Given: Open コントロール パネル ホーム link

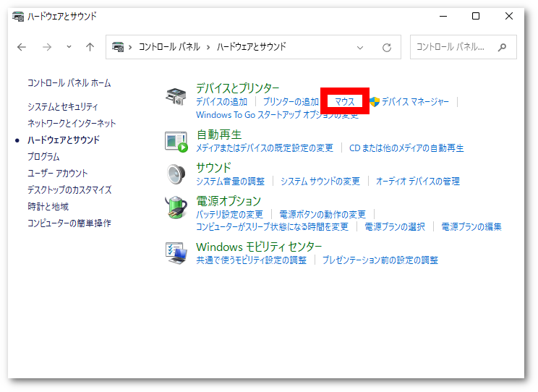Looking at the screenshot, I should click(69, 83).
